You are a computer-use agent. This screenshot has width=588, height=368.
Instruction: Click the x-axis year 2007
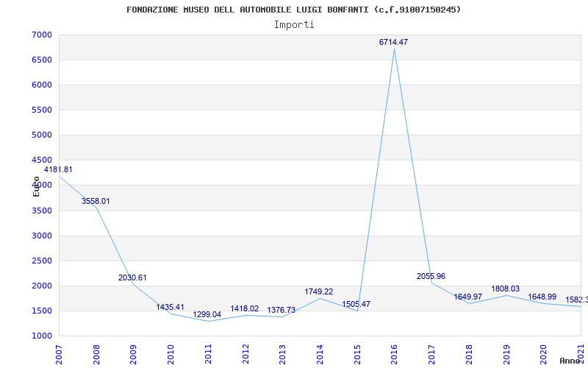pyautogui.click(x=59, y=355)
